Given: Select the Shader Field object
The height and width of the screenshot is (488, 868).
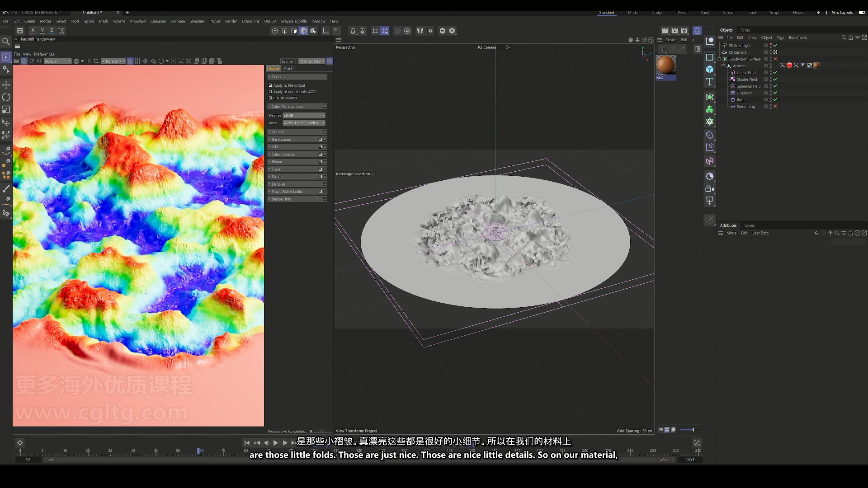Looking at the screenshot, I should (x=746, y=80).
